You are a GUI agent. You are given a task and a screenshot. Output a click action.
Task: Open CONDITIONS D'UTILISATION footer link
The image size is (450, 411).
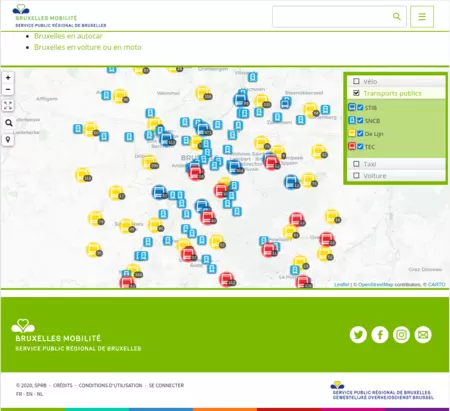pos(110,385)
